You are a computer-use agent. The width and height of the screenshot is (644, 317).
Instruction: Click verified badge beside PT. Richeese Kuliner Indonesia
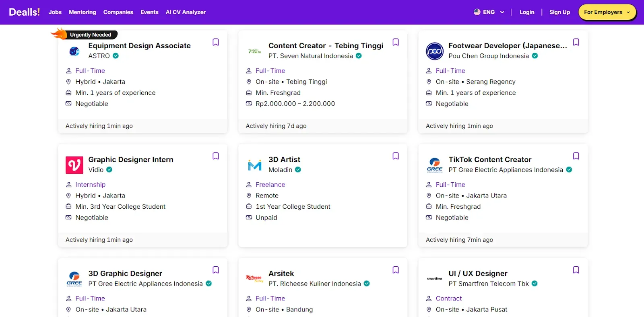point(367,284)
